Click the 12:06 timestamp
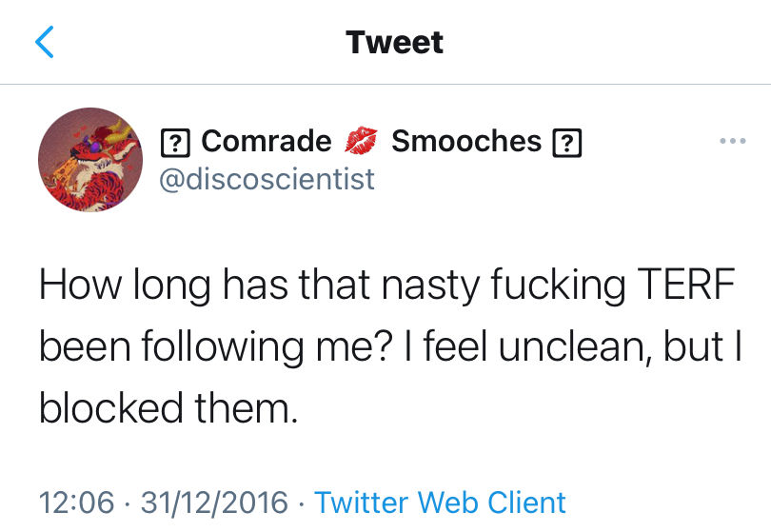This screenshot has height=532, width=771. tap(76, 502)
